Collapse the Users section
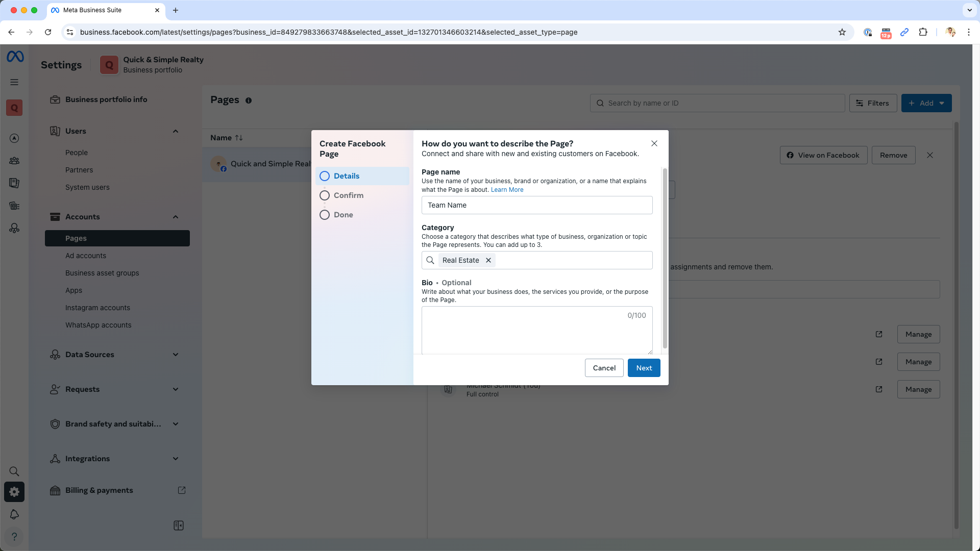The image size is (980, 551). (x=176, y=131)
